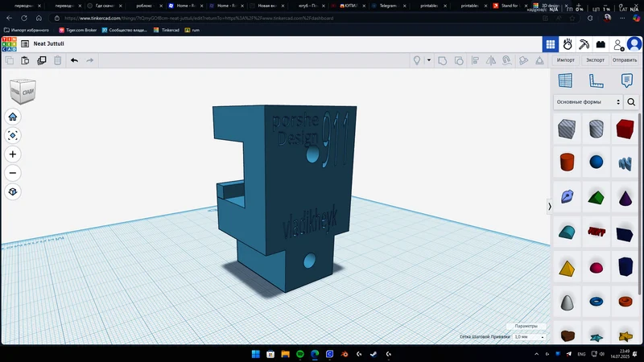Pick the striped cylinder hole shape
Image resolution: width=644 pixels, height=362 pixels.
[596, 129]
